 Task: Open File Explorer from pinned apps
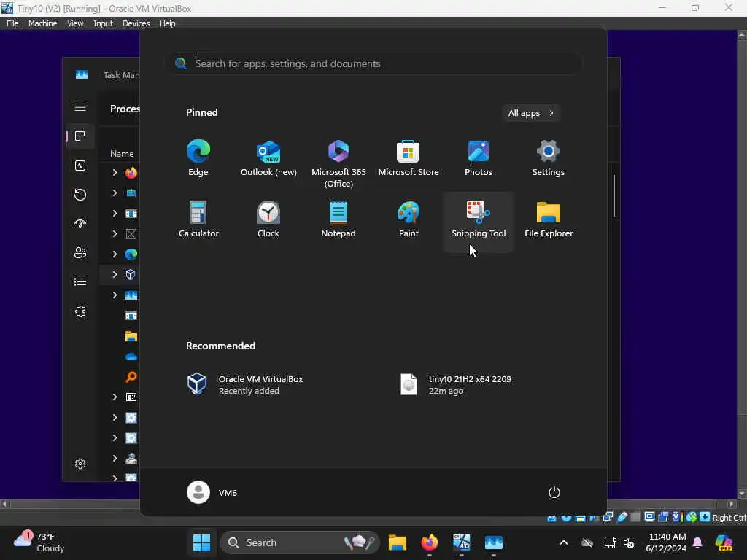[x=549, y=219]
